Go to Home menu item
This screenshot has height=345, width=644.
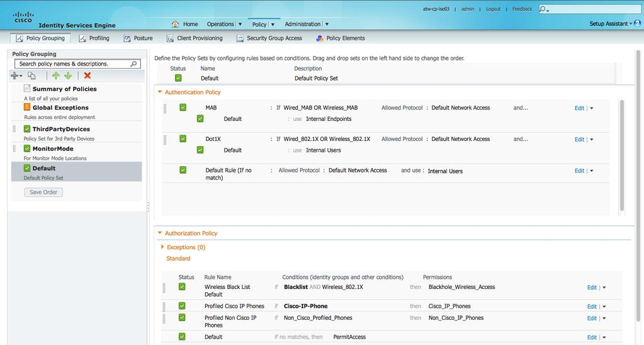[191, 24]
